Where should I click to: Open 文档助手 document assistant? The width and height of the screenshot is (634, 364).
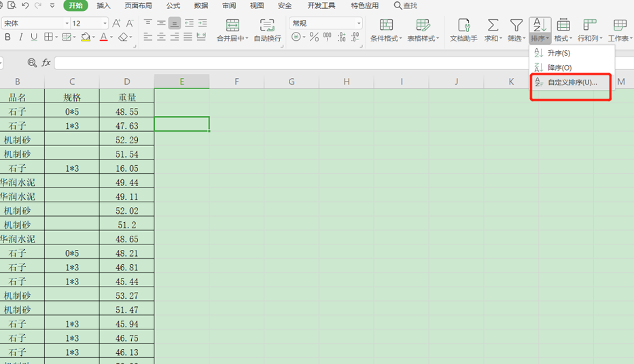[x=463, y=31]
